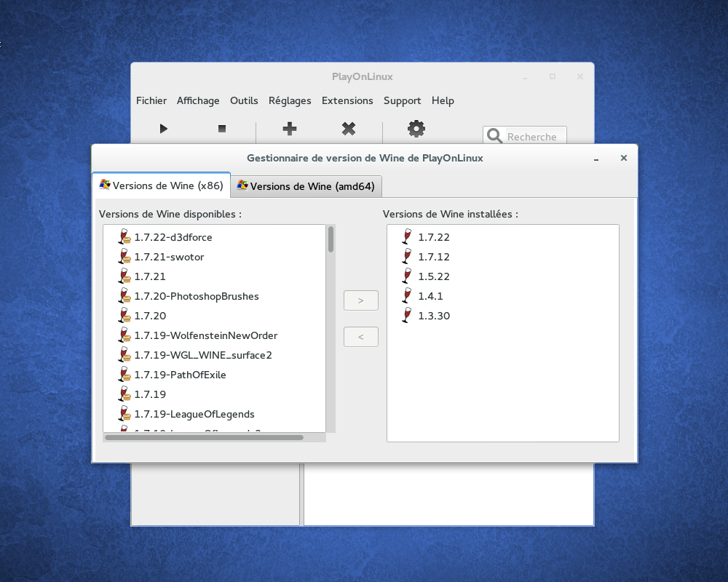Screen dimensions: 728x582
Task: Click wine glass icon next to installed 1.3.30
Action: tap(407, 315)
